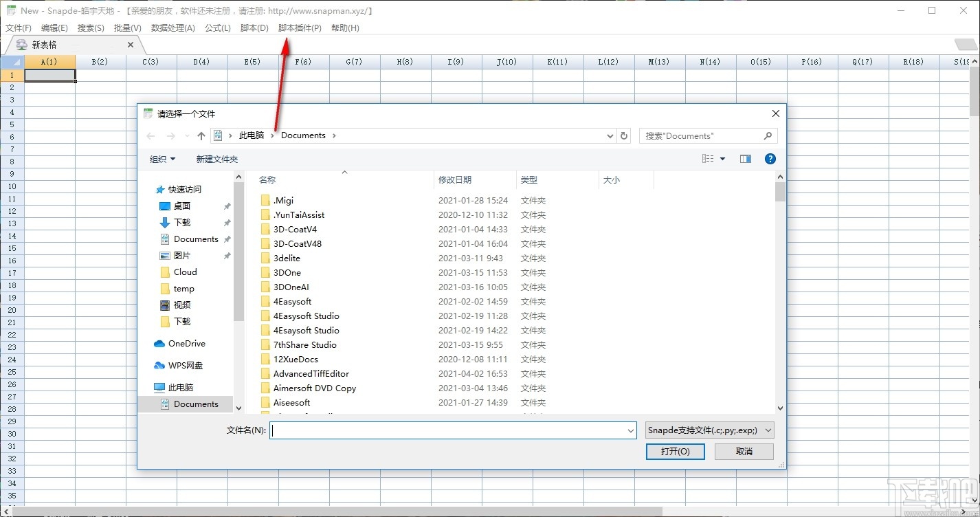Screen dimensions: 980x517
Task: Click the 新建文件夹 button
Action: pyautogui.click(x=217, y=159)
